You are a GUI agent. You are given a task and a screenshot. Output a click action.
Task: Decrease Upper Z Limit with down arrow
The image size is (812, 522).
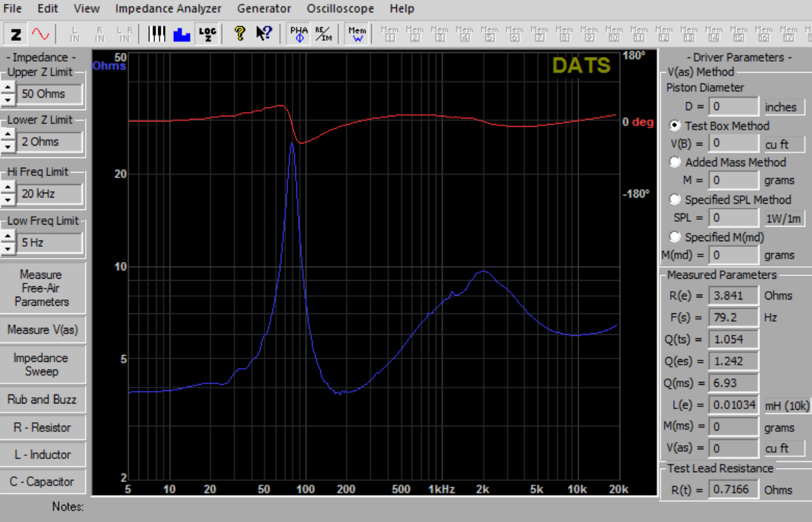pos(8,100)
